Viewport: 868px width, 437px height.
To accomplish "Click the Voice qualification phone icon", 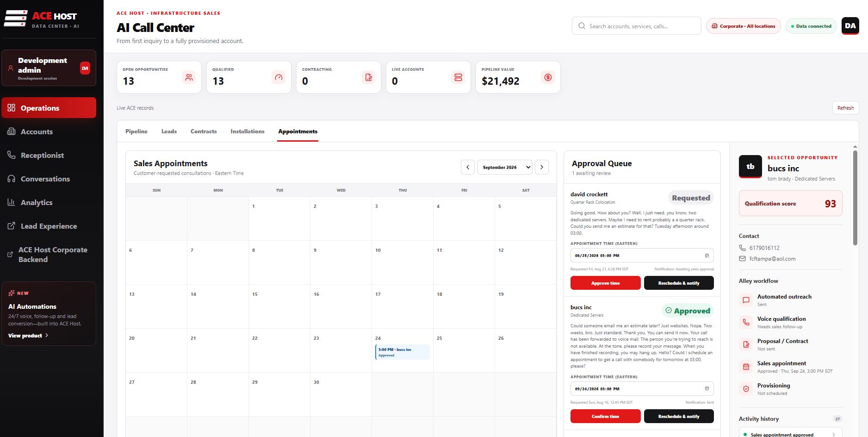I will 746,322.
